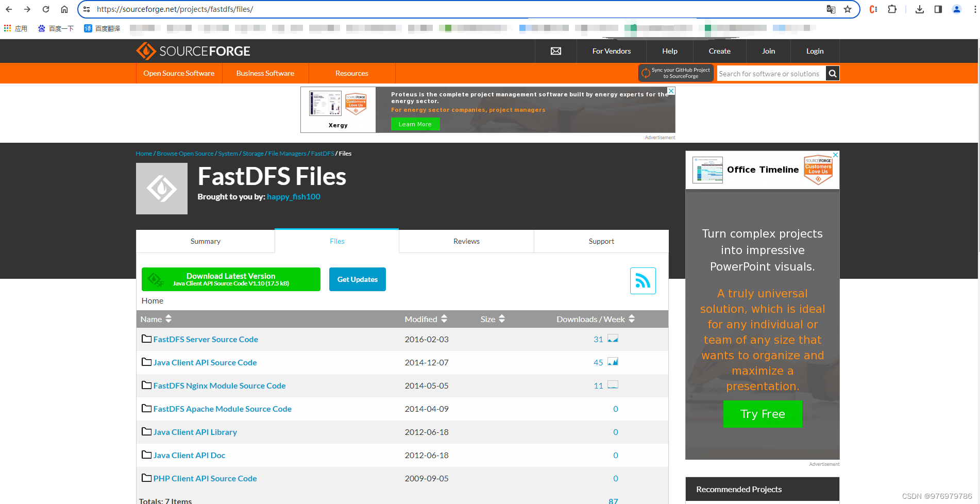Select the Files tab

[337, 241]
